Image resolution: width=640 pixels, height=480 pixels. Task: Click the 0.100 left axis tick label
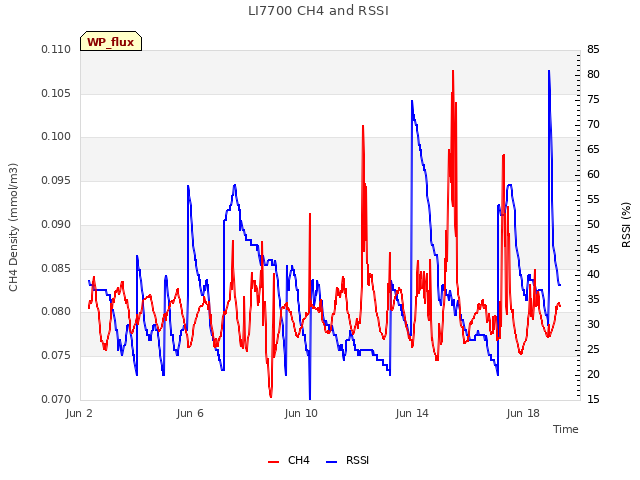56,136
